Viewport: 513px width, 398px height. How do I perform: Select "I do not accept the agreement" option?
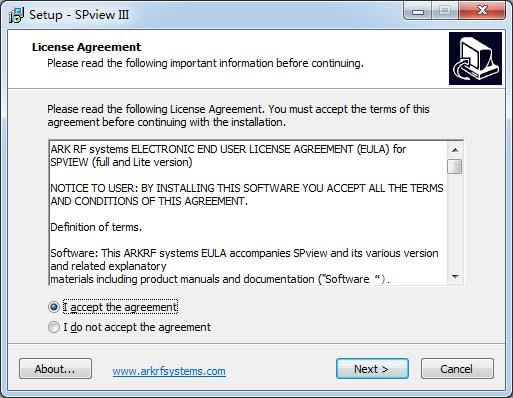coord(54,327)
